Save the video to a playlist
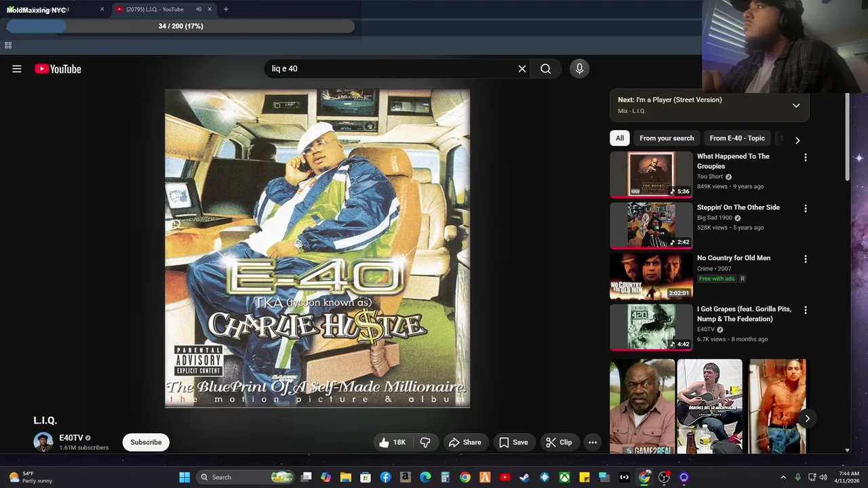This screenshot has width=868, height=488. click(x=513, y=442)
